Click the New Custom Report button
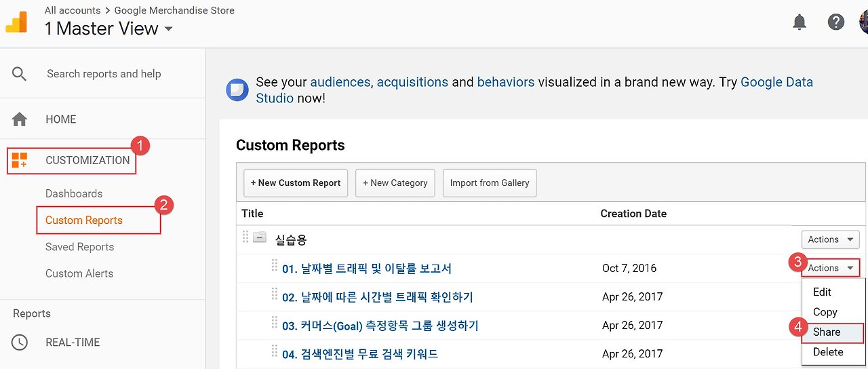This screenshot has width=868, height=369. coord(296,183)
